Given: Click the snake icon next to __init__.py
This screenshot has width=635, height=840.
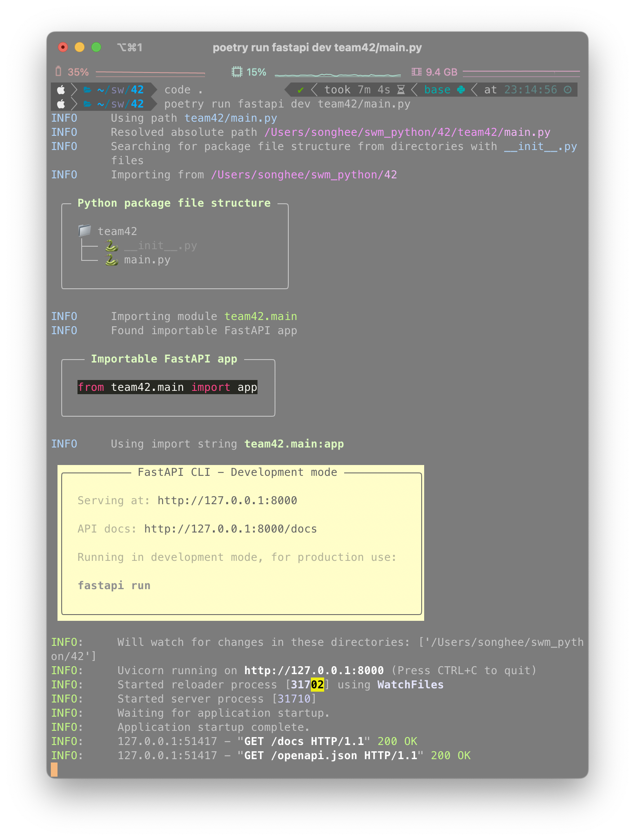Looking at the screenshot, I should (x=111, y=245).
